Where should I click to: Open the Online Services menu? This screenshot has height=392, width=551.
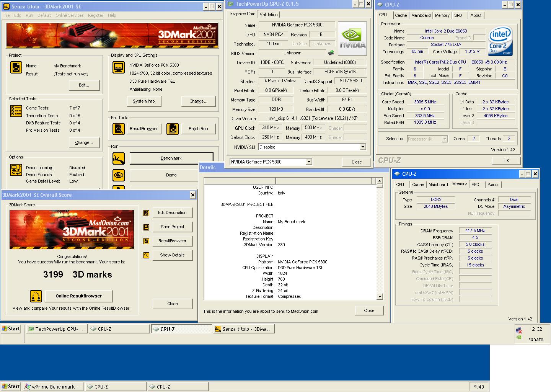pos(69,15)
